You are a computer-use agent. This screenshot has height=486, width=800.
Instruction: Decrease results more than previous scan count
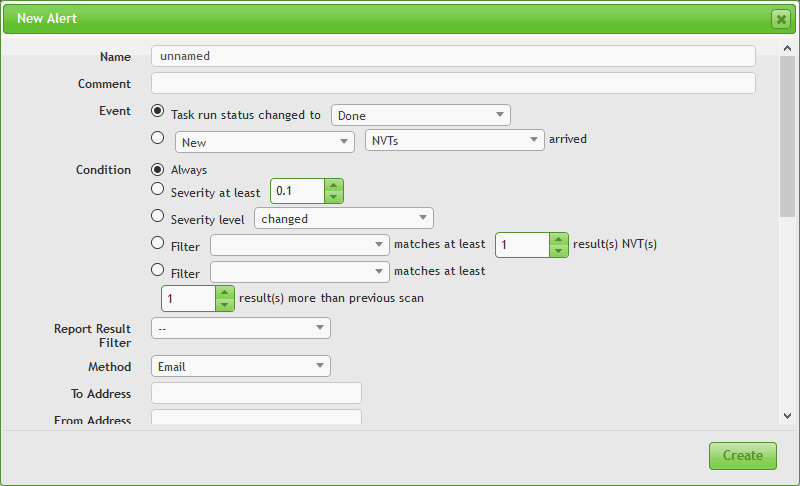coord(225,304)
